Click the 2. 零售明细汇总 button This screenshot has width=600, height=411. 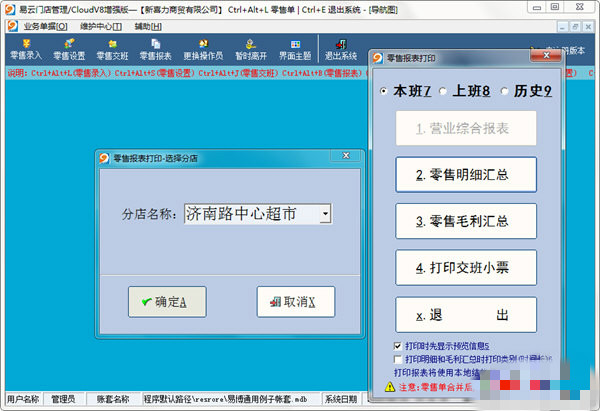tap(466, 175)
